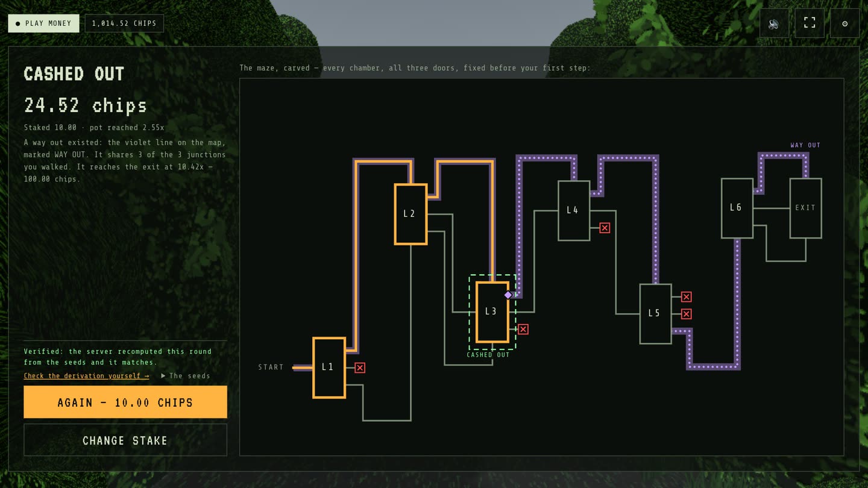Open the Check the derivation yourself link
Image resolution: width=868 pixels, height=488 pixels.
click(x=86, y=376)
